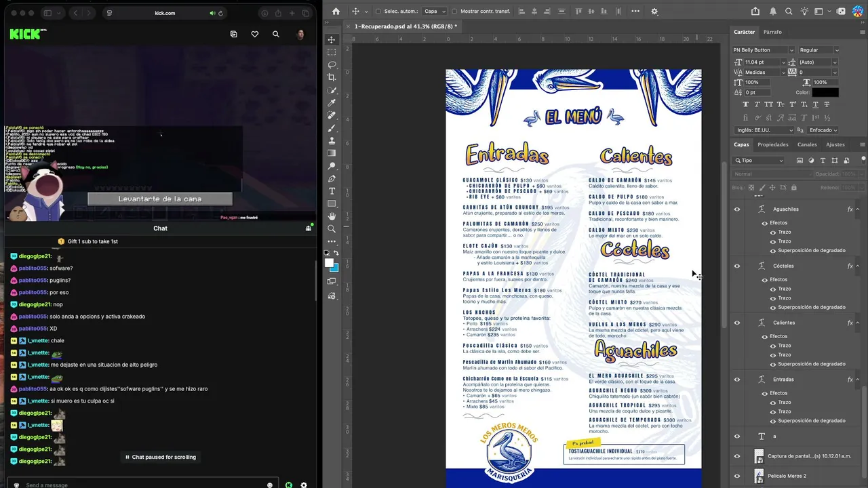Switch to the Canales tab
Image resolution: width=868 pixels, height=488 pixels.
(807, 144)
